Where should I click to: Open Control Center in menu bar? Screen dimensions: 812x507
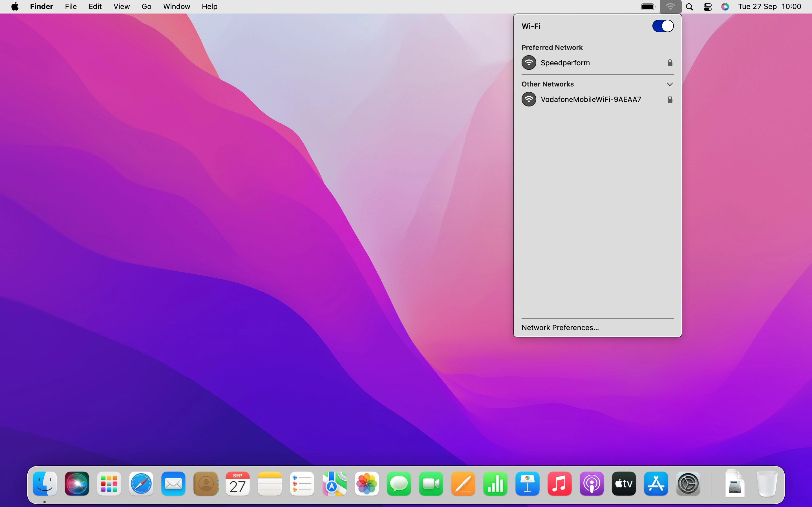click(708, 7)
